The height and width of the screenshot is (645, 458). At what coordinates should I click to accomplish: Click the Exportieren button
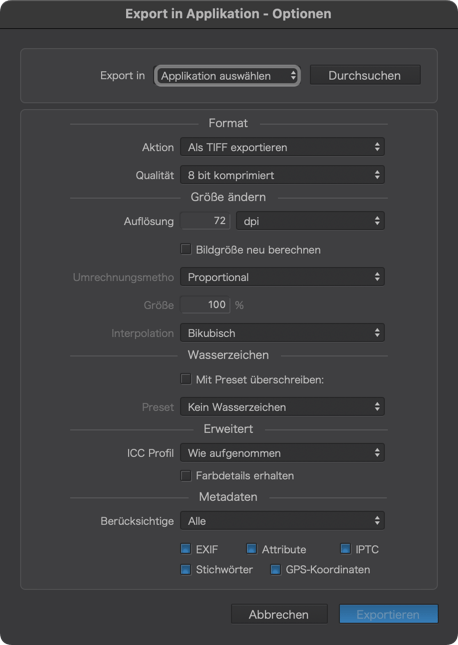point(388,614)
